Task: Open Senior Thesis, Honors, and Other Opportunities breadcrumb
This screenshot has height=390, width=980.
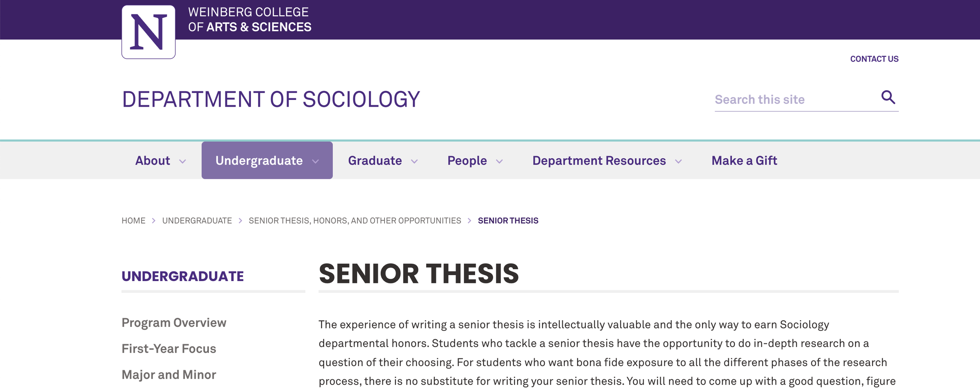Action: coord(355,221)
